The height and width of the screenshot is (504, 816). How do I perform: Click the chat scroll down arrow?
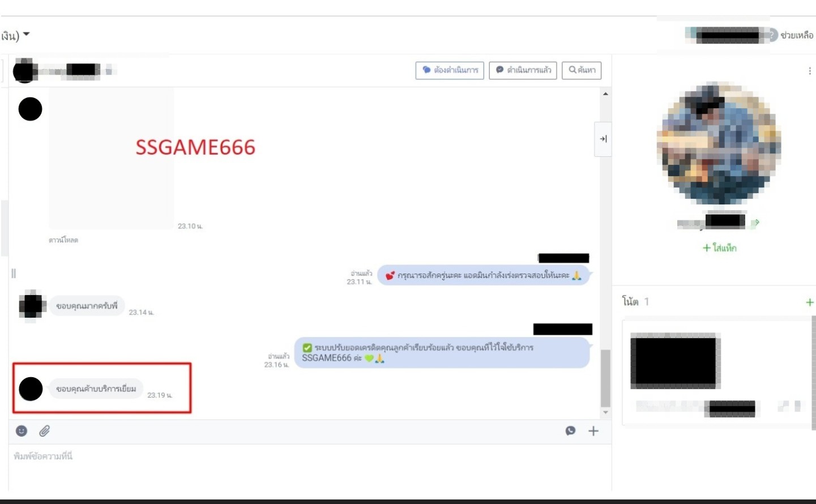[x=605, y=412]
